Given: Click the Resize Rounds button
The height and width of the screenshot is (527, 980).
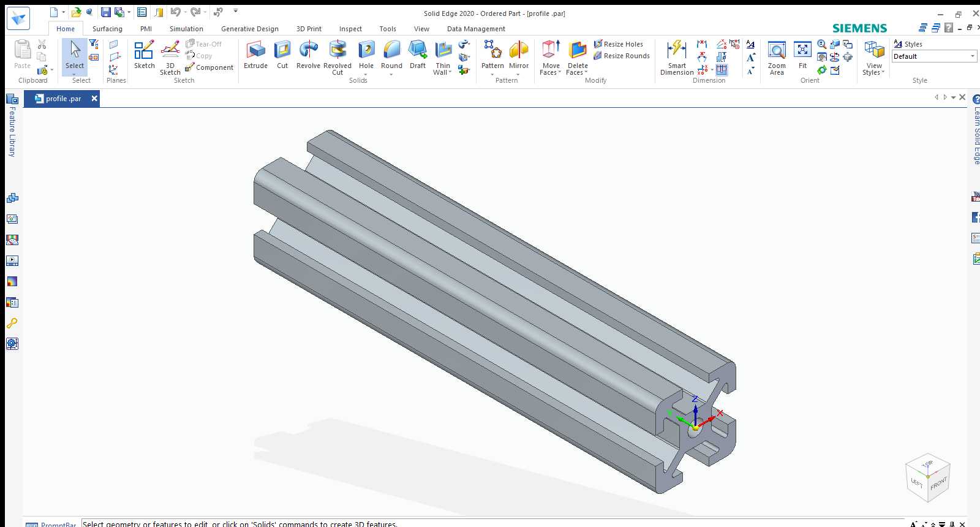Looking at the screenshot, I should tap(621, 56).
